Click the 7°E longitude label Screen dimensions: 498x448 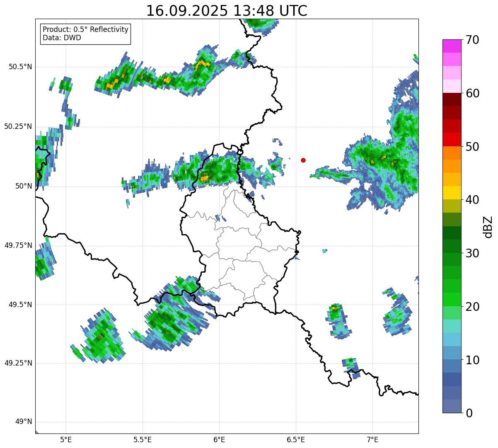point(372,439)
